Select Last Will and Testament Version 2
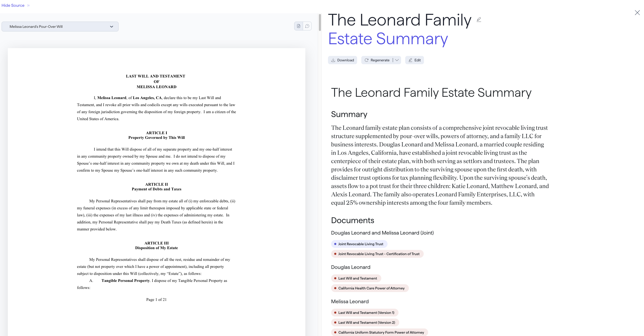This screenshot has width=644, height=336. 365,322
